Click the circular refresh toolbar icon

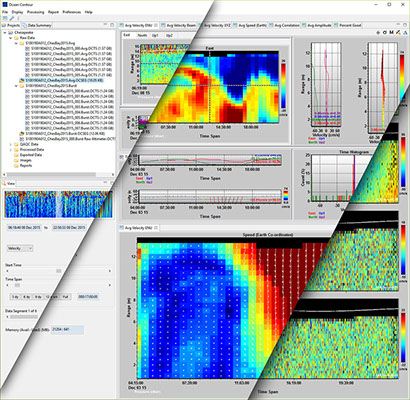(385, 33)
